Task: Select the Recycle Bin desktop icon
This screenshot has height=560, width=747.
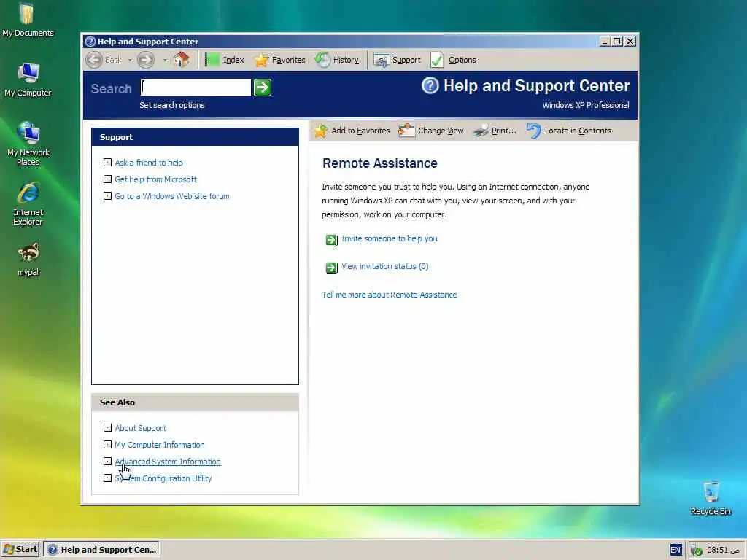Action: coord(711,498)
